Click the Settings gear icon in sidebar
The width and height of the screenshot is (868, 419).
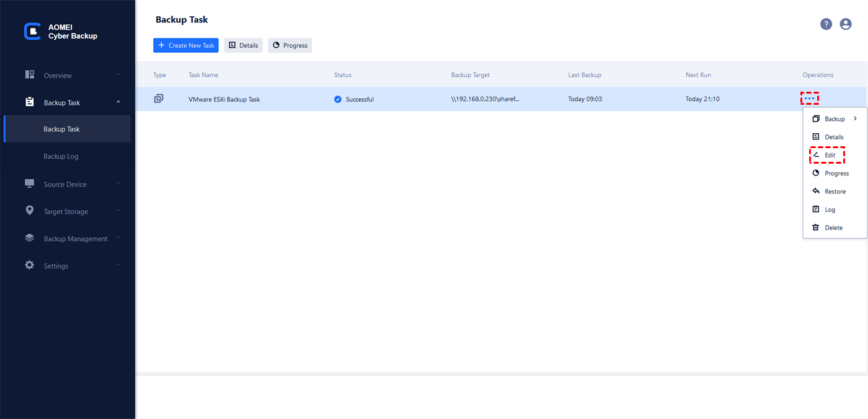pyautogui.click(x=30, y=265)
